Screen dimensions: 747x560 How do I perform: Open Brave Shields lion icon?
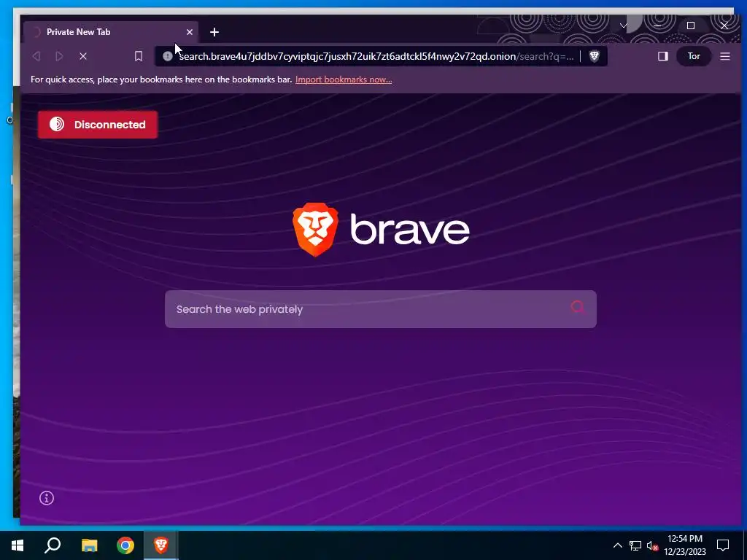[594, 56]
